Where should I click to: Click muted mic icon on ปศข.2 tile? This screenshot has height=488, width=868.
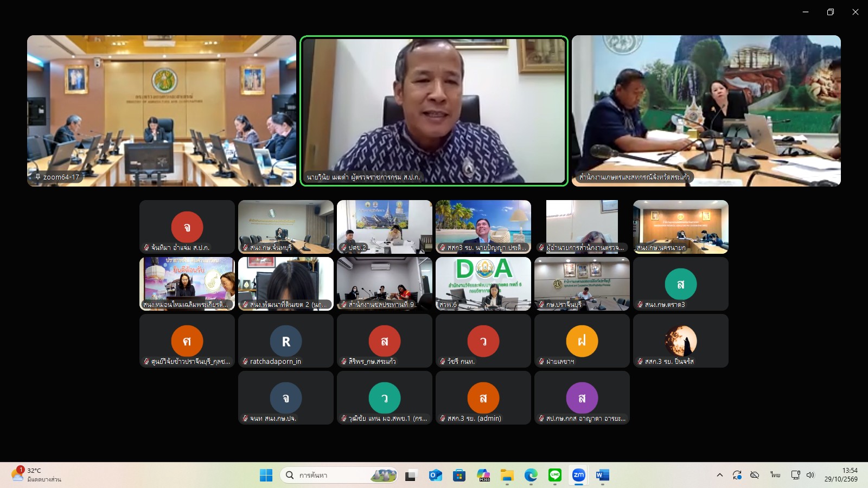click(344, 247)
